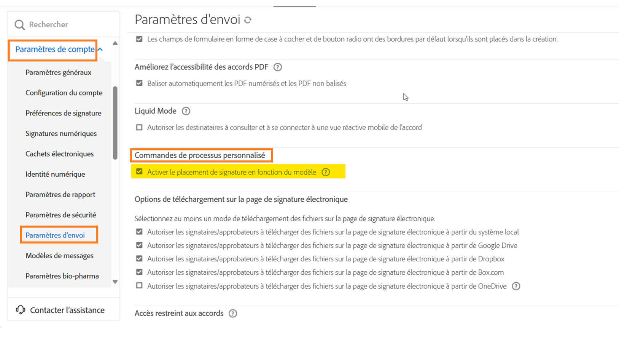
Task: Click help icon for placement de signature option
Action: 326,172
